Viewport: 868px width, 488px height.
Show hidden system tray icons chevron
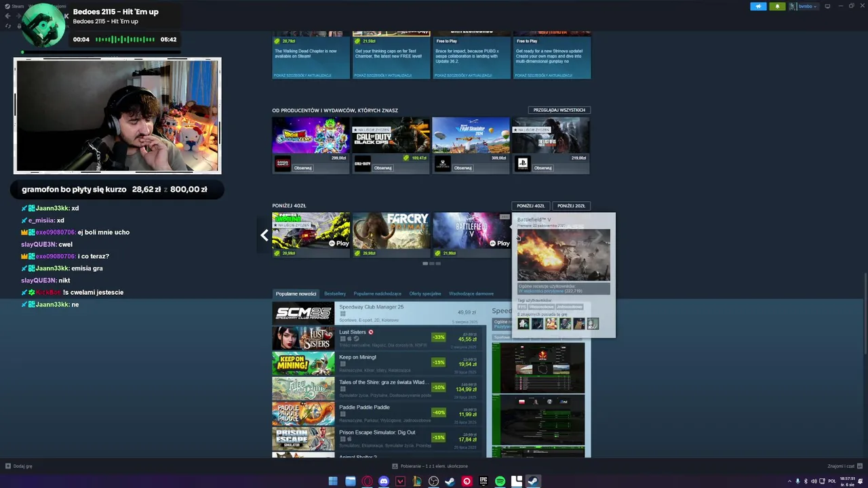(789, 481)
